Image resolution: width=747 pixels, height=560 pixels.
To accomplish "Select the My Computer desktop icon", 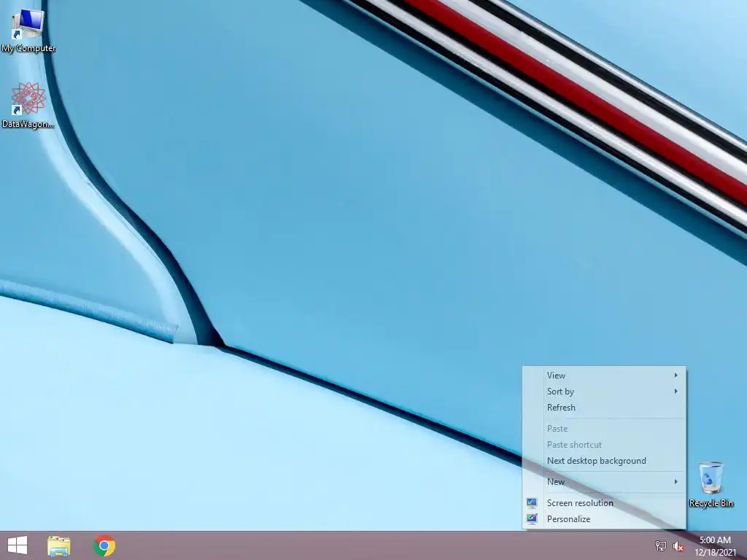I will [28, 31].
